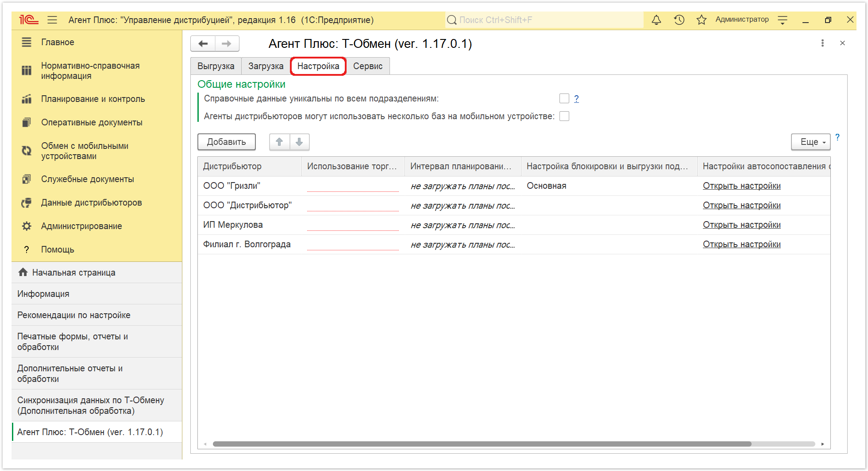Screen dimensions: 868x471
Task: Open help link next to Справочные данные checkbox
Action: [x=576, y=98]
